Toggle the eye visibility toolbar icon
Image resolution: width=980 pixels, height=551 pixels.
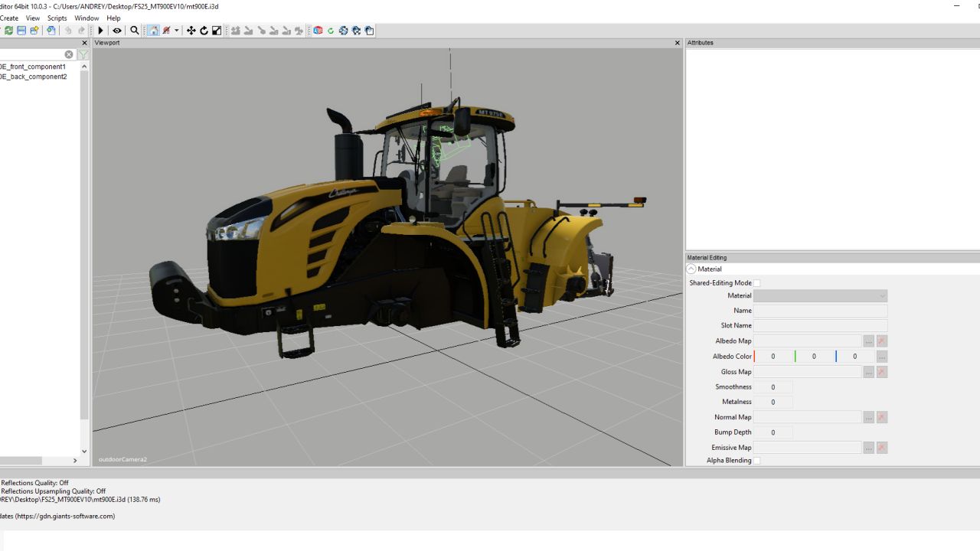click(117, 31)
